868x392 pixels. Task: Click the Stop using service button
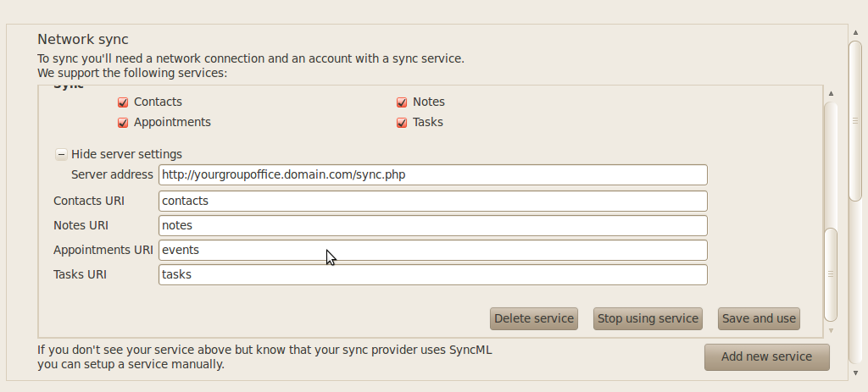648,319
